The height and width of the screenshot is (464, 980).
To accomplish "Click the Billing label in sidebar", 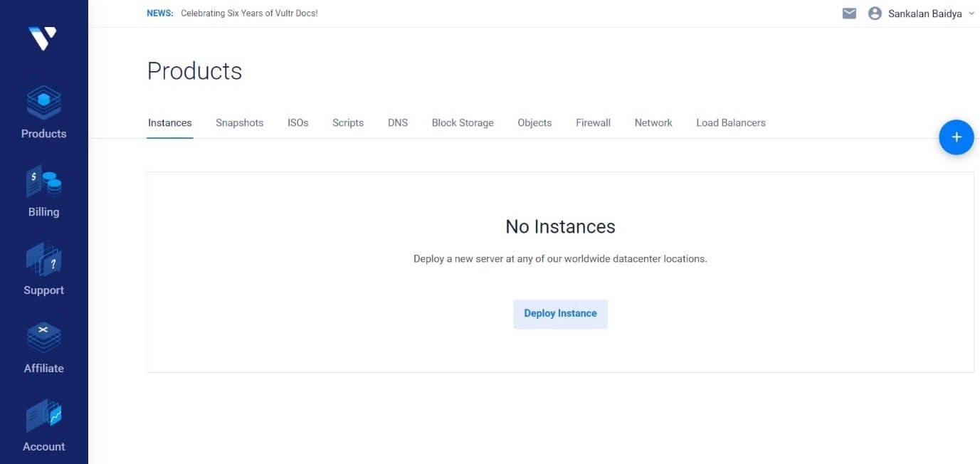I will 43,212.
